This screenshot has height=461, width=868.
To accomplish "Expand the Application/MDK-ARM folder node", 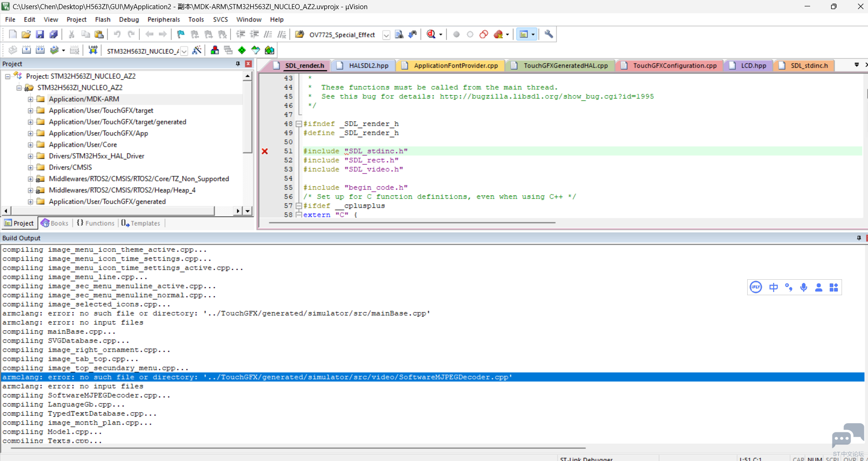I will click(30, 99).
